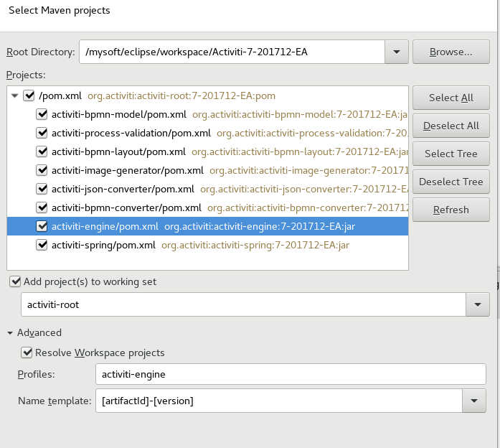The image size is (500, 448).
Task: Refresh the Maven projects list
Action: [451, 210]
